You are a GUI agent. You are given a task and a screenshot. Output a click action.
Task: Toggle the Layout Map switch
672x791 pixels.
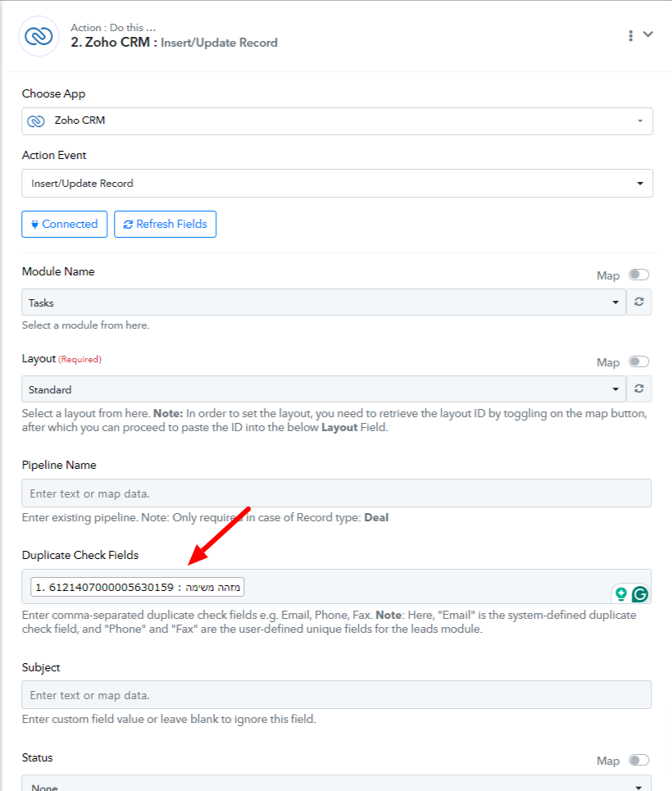click(x=638, y=361)
